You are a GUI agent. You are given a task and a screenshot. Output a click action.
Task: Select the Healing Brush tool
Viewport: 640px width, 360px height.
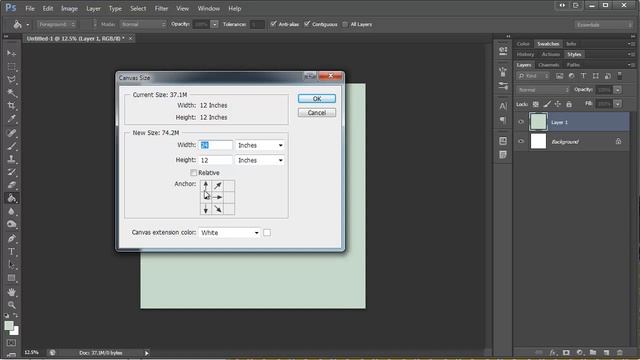point(11,133)
